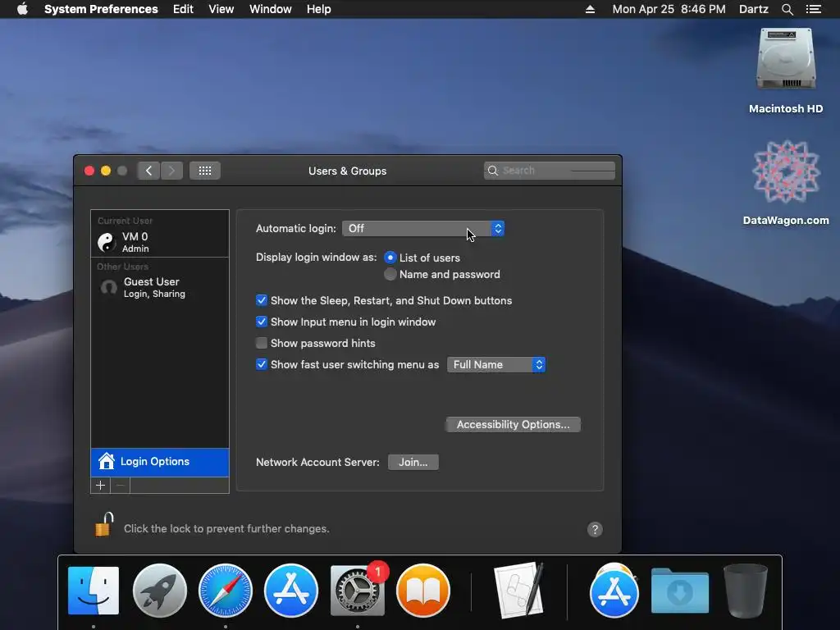Click the eject icon in menu bar

pyautogui.click(x=590, y=9)
